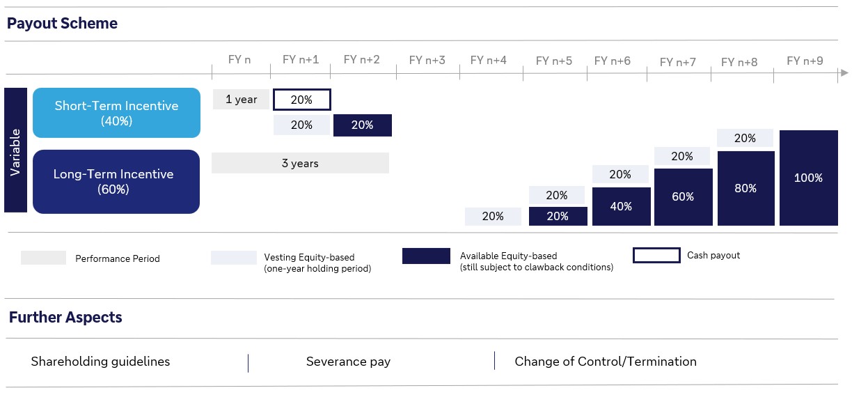868x395 pixels.
Task: Click the 3 years performance period bar
Action: click(300, 163)
